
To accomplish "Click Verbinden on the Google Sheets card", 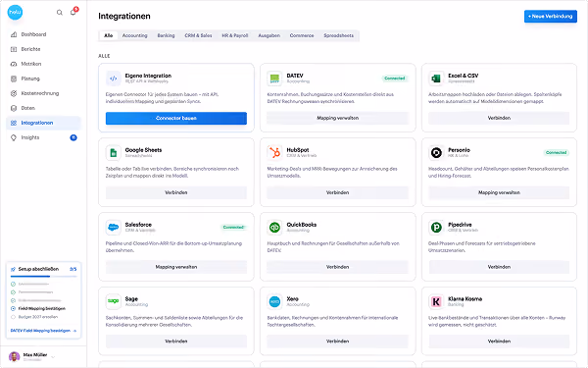I will point(176,192).
